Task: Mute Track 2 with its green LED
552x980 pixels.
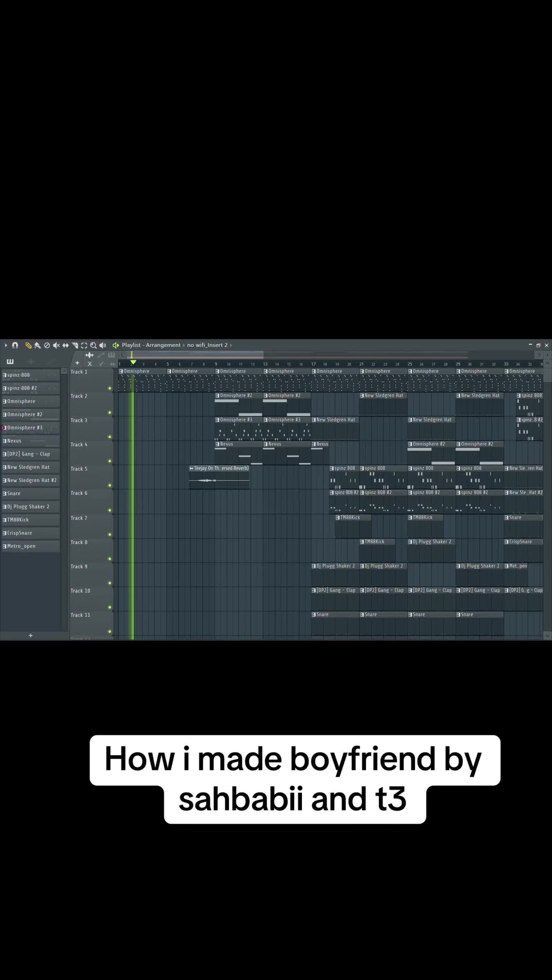Action: point(110,413)
